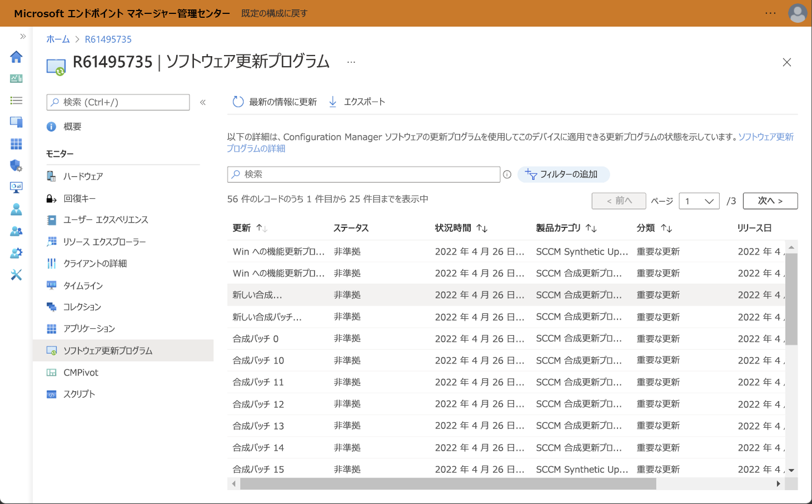
Task: Click 最新の情報に更新 refresh icon
Action: point(238,102)
